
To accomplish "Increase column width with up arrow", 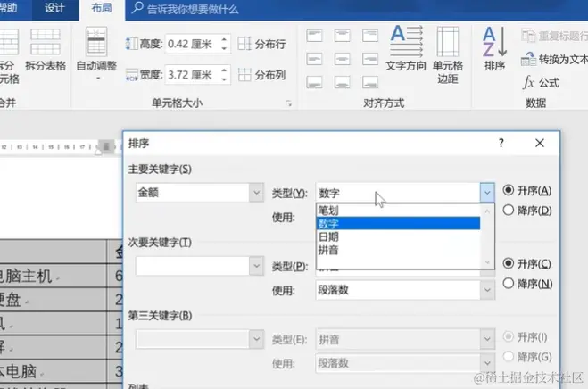I will 224,70.
